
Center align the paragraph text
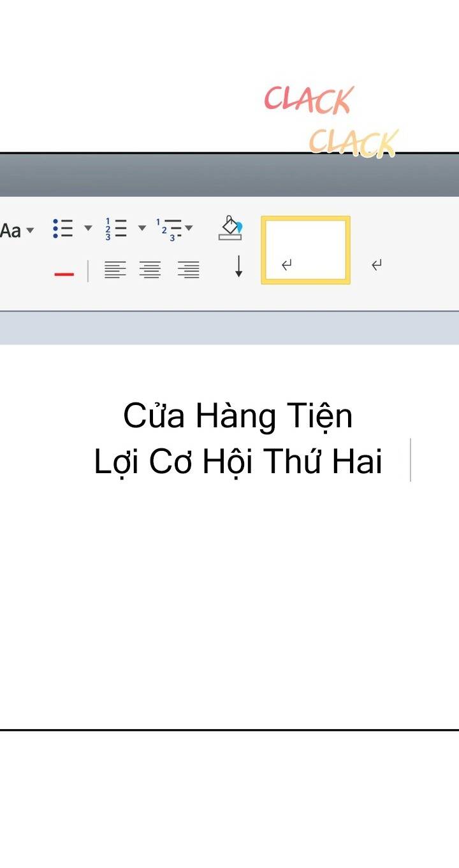(150, 270)
